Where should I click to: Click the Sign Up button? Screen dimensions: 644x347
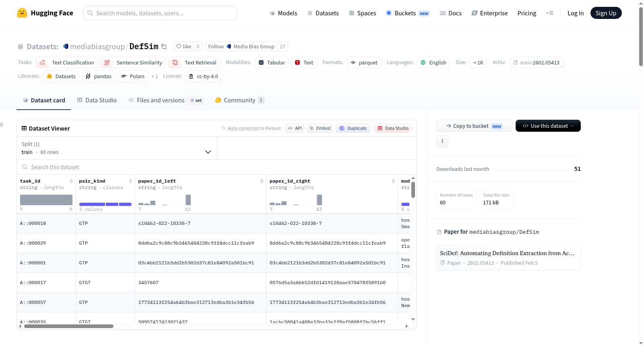(x=606, y=13)
